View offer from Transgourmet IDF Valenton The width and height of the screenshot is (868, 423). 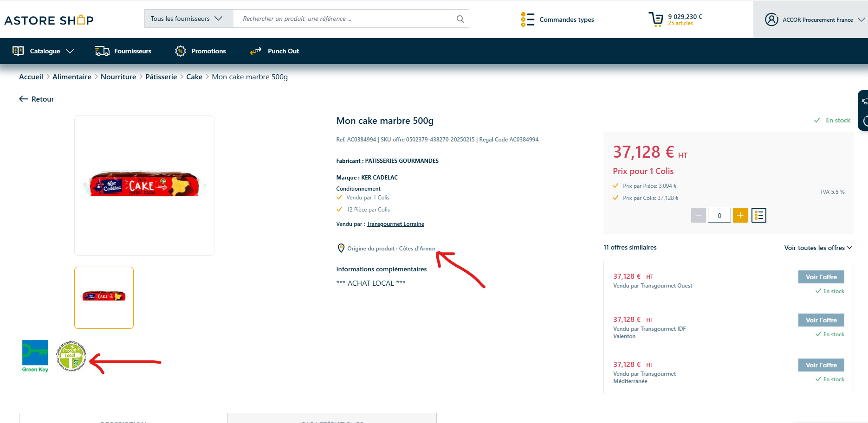pyautogui.click(x=821, y=320)
